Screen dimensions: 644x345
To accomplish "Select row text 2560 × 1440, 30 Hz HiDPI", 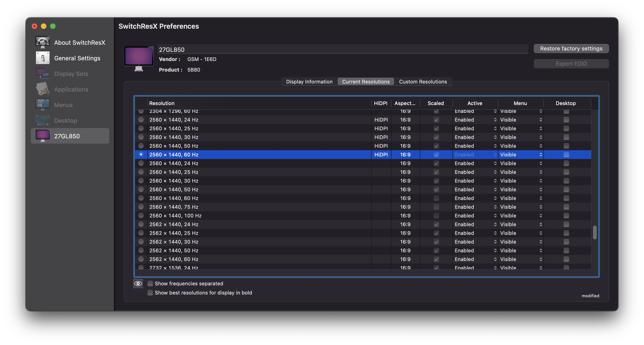I will pyautogui.click(x=174, y=137).
